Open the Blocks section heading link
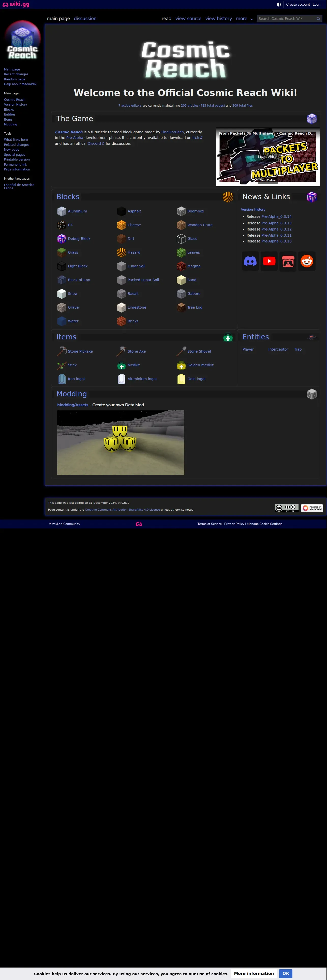Viewport: 327px width, 980px height. click(68, 197)
